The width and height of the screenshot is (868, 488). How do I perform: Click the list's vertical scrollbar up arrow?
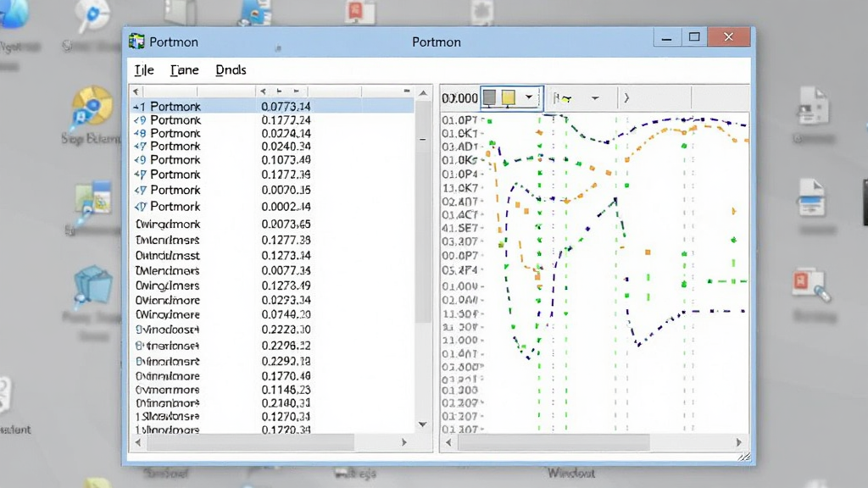(423, 93)
